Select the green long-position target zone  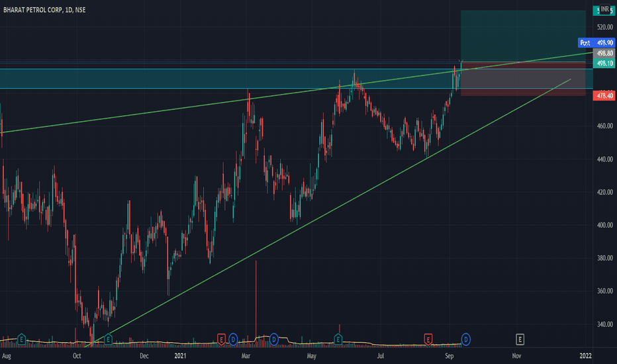523,36
